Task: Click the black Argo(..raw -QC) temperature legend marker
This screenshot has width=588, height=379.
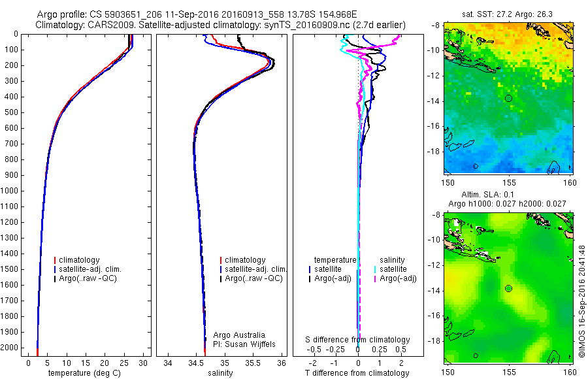Action: tap(55, 279)
